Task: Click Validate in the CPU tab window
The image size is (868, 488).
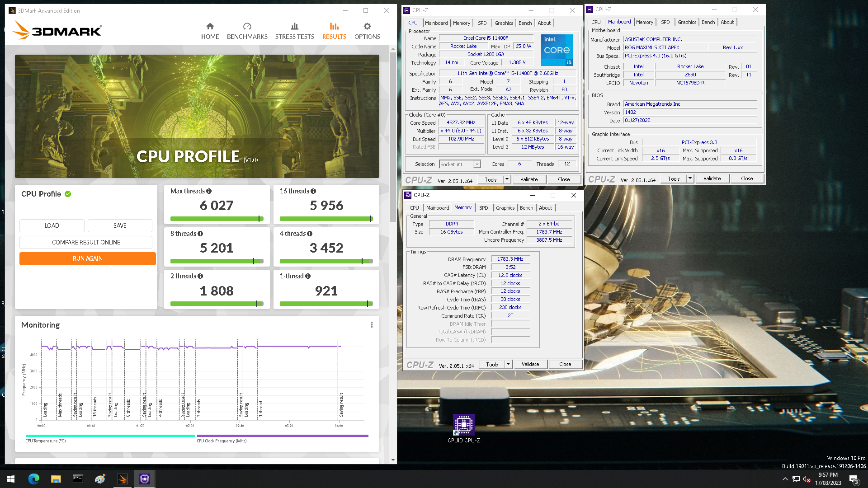Action: pyautogui.click(x=529, y=179)
